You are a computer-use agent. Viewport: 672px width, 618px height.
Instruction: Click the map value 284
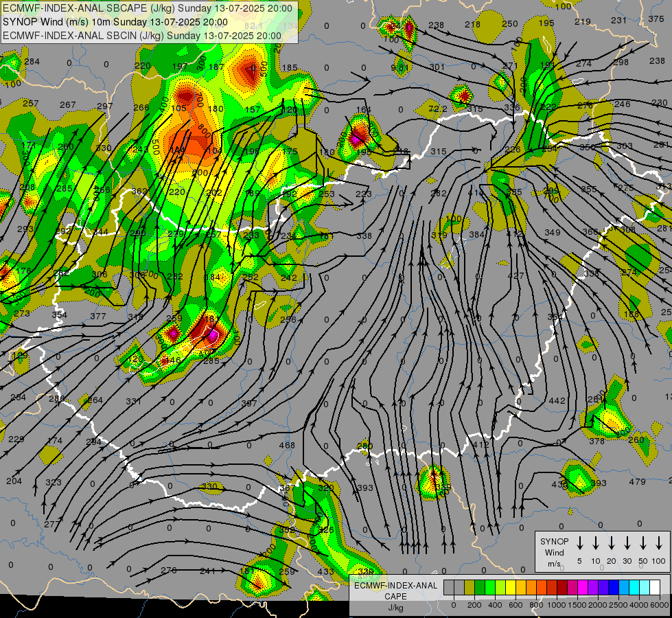tap(32, 61)
